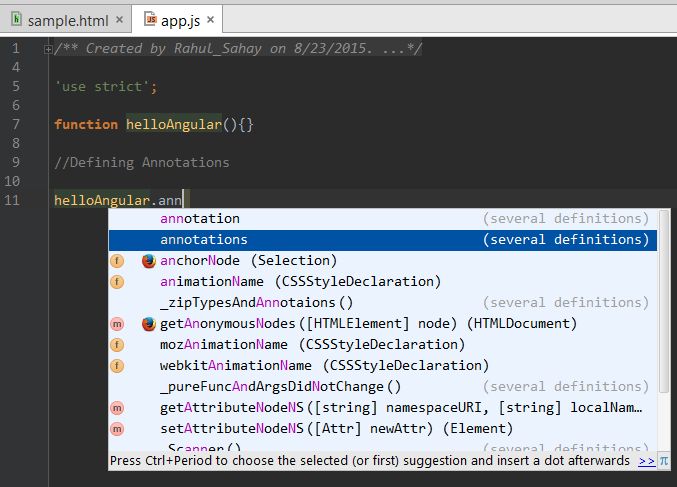Image resolution: width=677 pixels, height=487 pixels.
Task: Close the app.js tab
Action: pyautogui.click(x=210, y=19)
